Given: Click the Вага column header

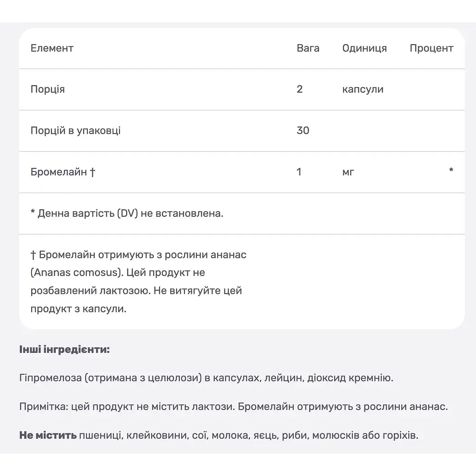Looking at the screenshot, I should [308, 48].
